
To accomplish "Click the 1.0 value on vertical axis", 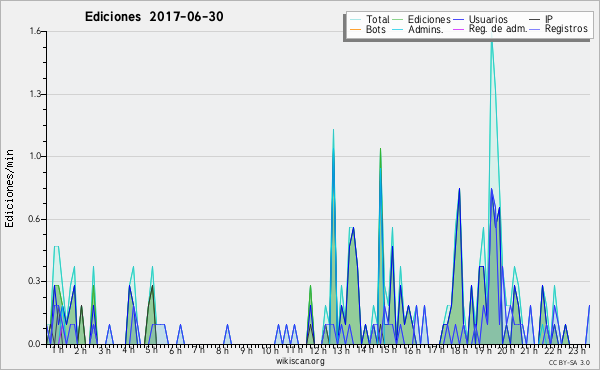I will [x=35, y=156].
